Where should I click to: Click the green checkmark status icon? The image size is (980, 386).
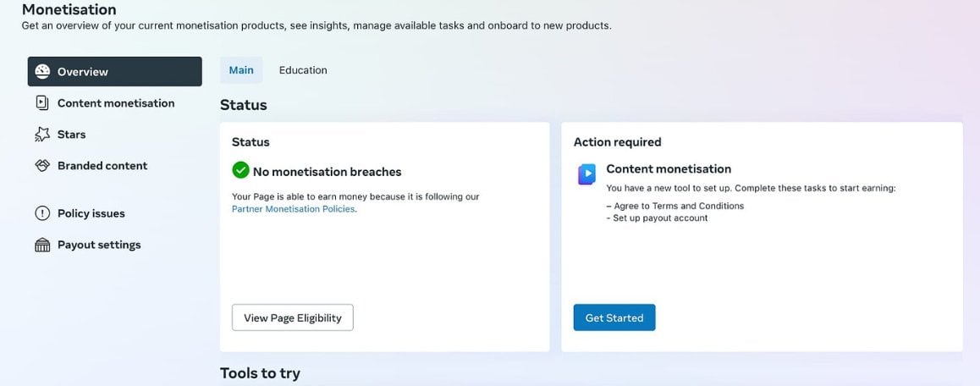[240, 170]
